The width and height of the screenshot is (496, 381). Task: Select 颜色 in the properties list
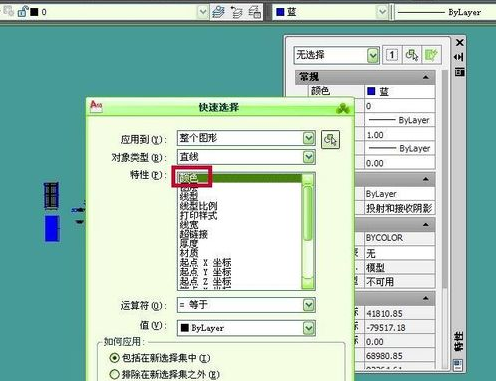pyautogui.click(x=240, y=178)
